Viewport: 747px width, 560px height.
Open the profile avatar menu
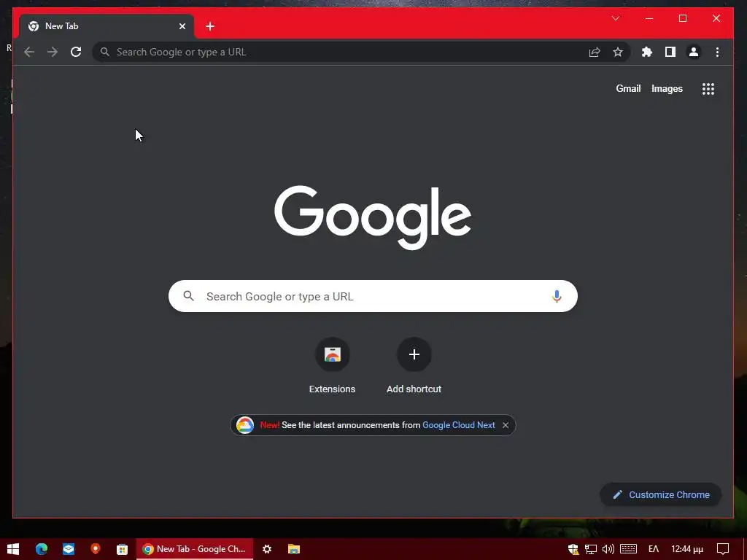coord(694,52)
